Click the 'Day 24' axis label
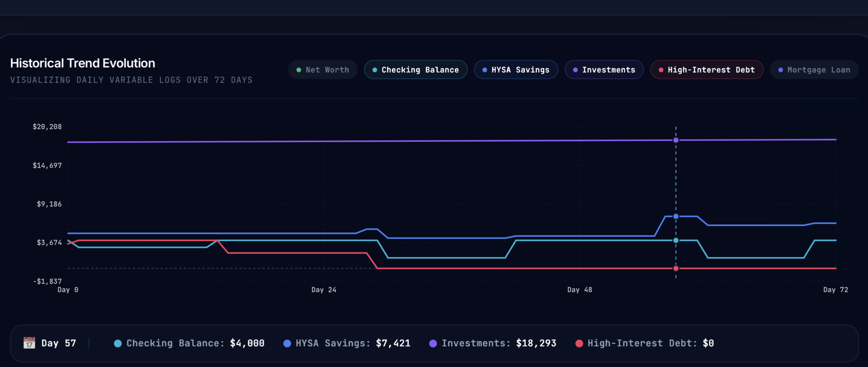Viewport: 868px width, 367px height. (x=324, y=290)
